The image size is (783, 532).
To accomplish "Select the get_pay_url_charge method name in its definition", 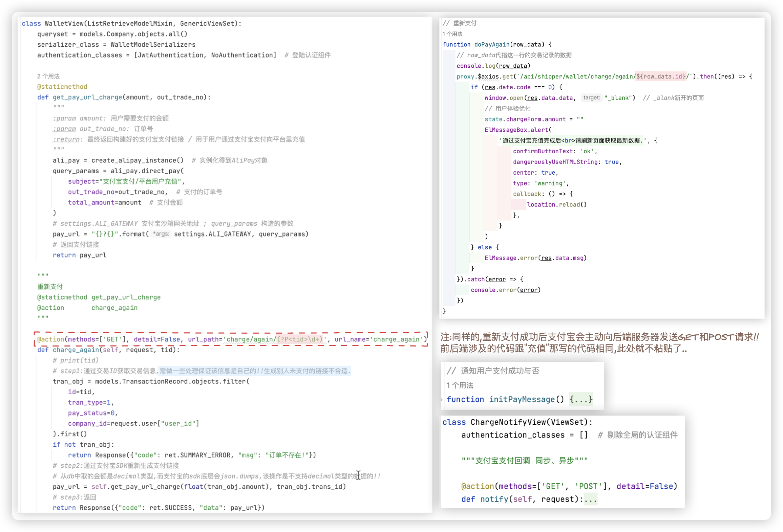I will [x=87, y=97].
